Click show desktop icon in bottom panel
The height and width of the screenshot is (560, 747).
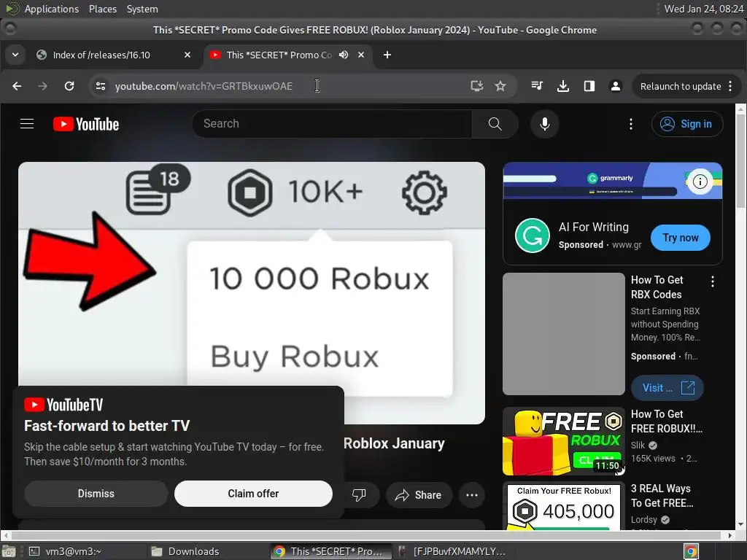9,551
